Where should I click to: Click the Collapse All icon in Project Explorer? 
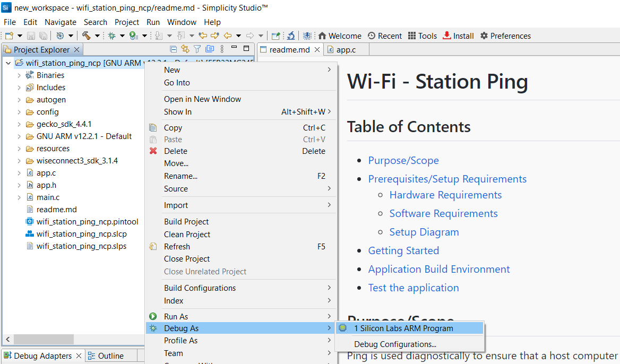(173, 49)
